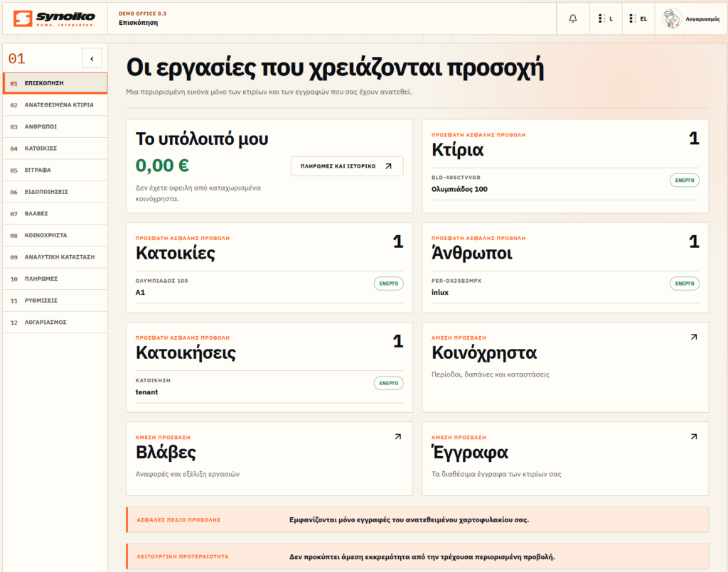The image size is (728, 572).
Task: Click the BLD-48SCTVVGR building code
Action: coord(456,178)
